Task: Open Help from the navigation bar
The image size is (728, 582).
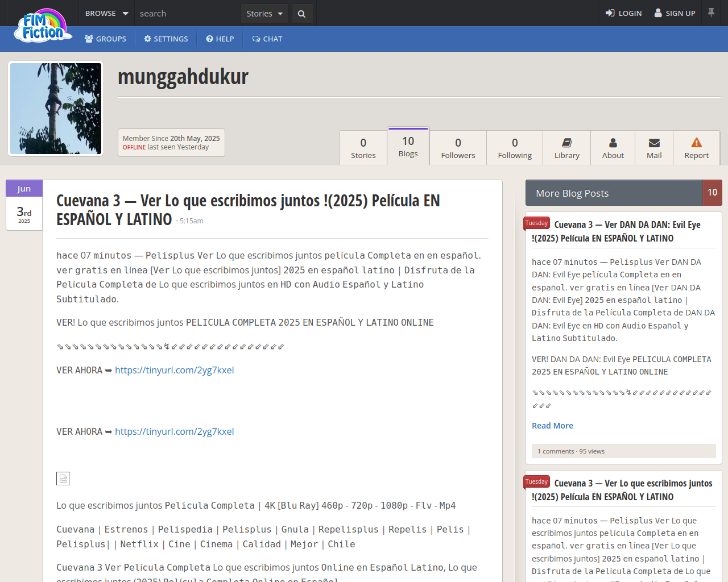Action: [x=220, y=39]
